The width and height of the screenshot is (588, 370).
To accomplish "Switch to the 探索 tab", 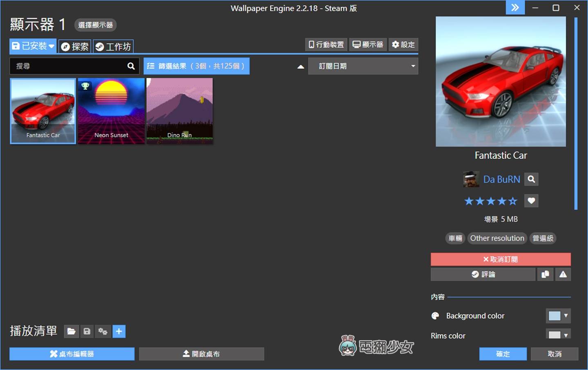I will (74, 46).
